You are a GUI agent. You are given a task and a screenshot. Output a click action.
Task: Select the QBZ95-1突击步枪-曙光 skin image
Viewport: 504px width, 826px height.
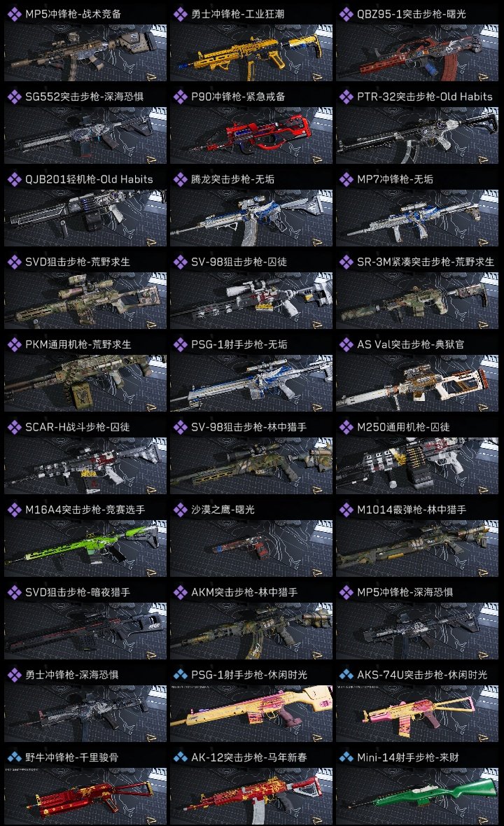click(x=417, y=52)
